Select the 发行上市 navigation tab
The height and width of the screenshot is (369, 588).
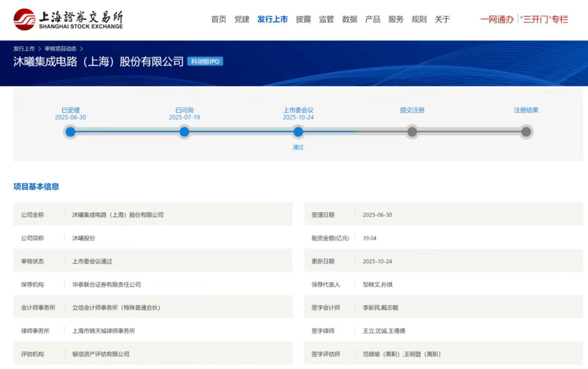click(272, 19)
